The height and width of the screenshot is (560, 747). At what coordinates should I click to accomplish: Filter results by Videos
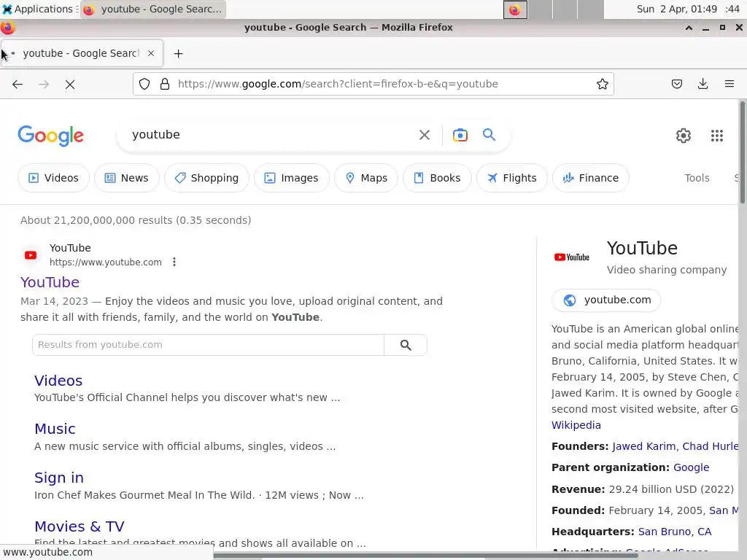pos(53,178)
